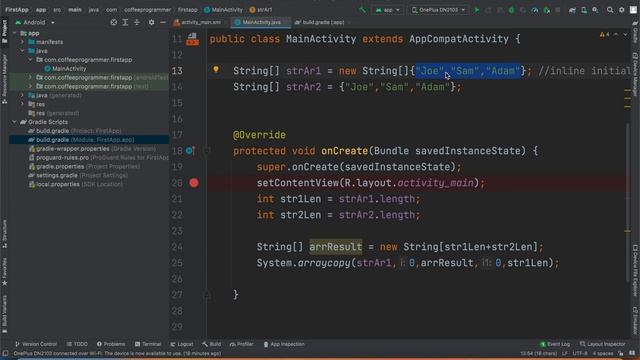Open Project panel options gear
Screen dimensions: 640x360
coord(151,22)
